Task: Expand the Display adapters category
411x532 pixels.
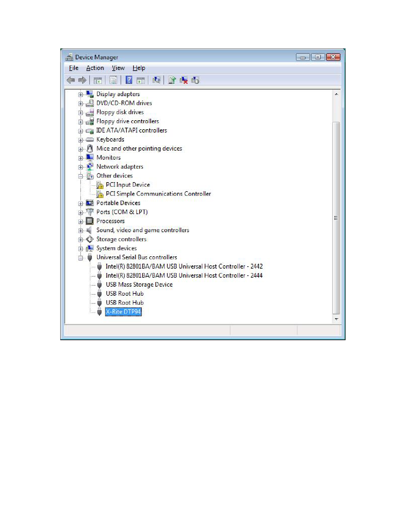Action: point(81,94)
